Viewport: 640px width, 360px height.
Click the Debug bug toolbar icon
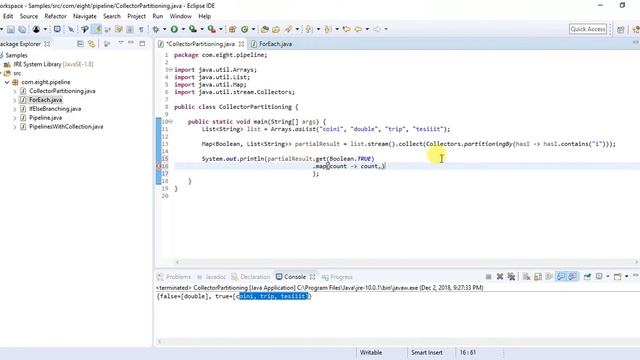(x=156, y=29)
